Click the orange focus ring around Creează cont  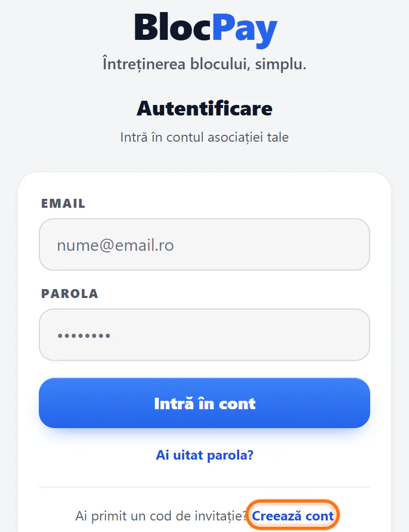coord(293,501)
